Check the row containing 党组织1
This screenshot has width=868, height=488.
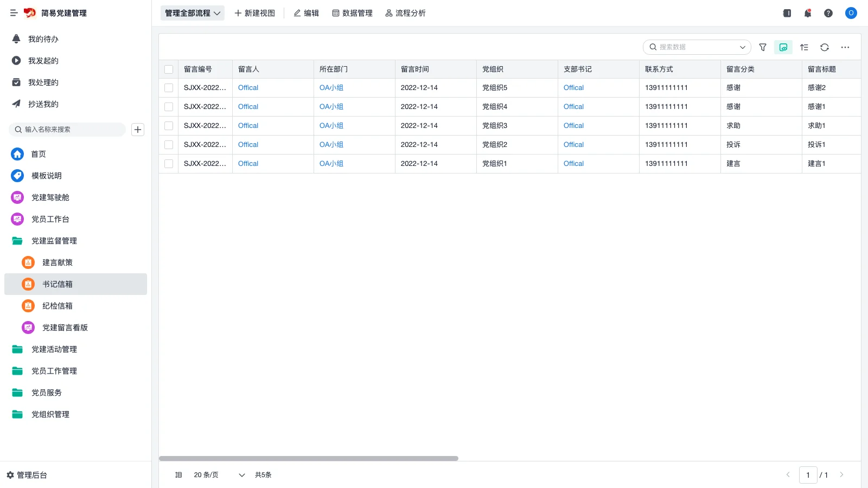point(169,163)
